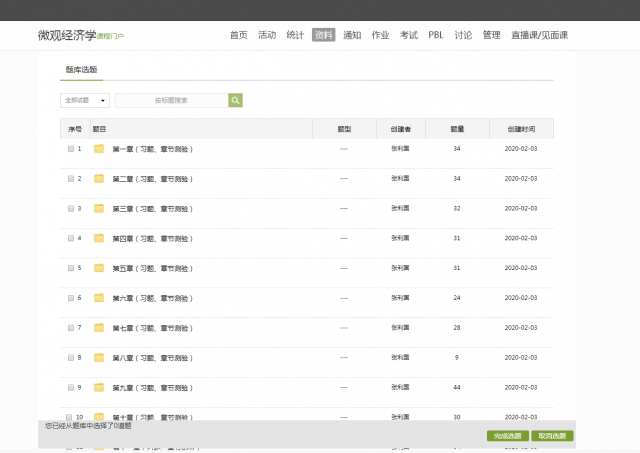Open the 考试 navigation menu
Screen dimensions: 640x453
coord(408,35)
